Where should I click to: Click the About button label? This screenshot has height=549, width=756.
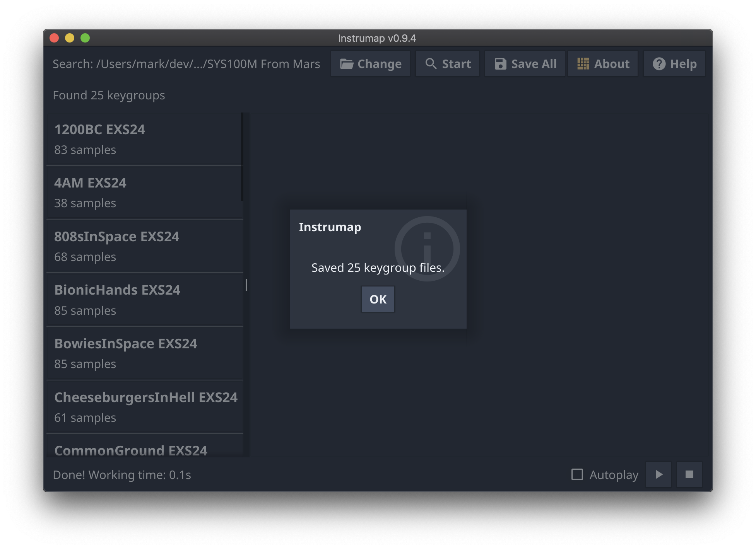(x=612, y=64)
